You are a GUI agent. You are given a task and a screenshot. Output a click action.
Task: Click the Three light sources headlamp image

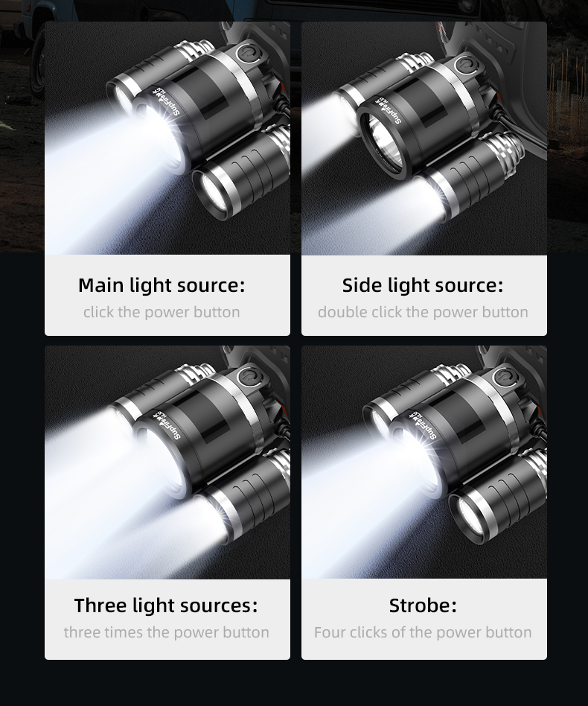click(167, 462)
